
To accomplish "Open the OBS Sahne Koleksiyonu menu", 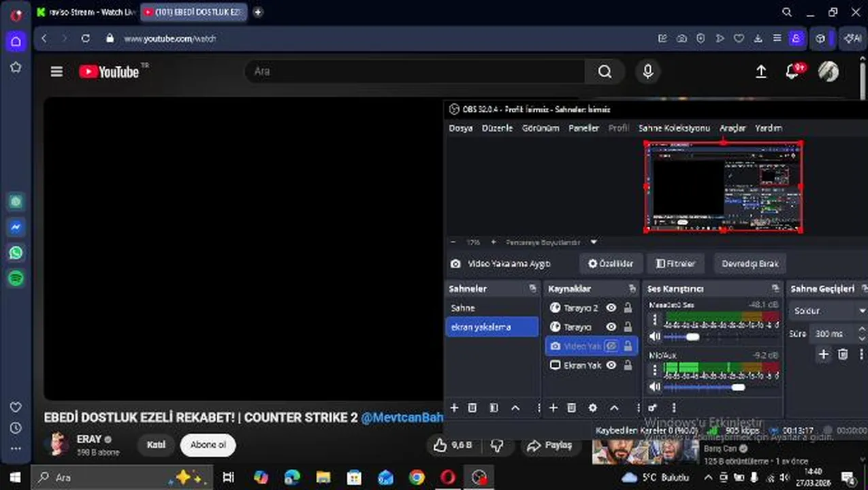I will click(674, 128).
